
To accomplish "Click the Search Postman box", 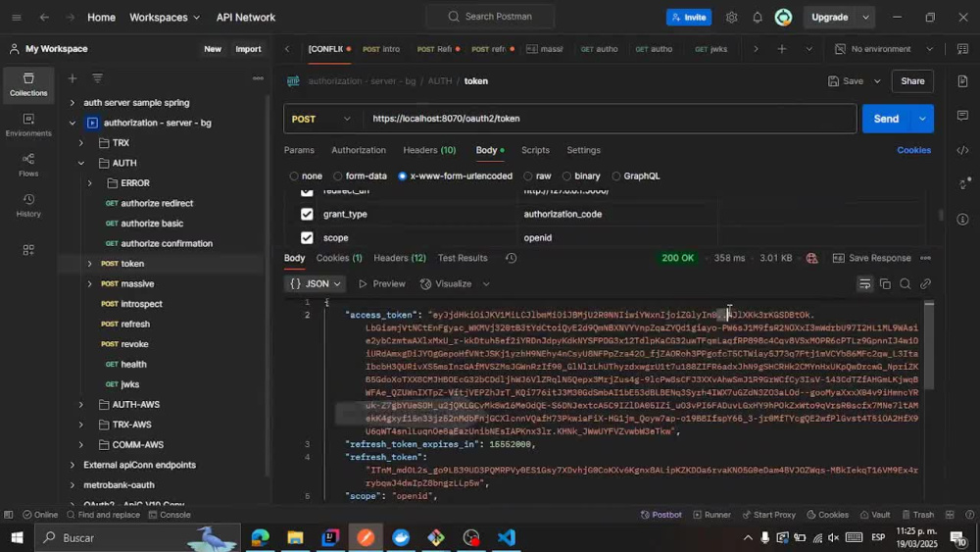I will tap(490, 17).
